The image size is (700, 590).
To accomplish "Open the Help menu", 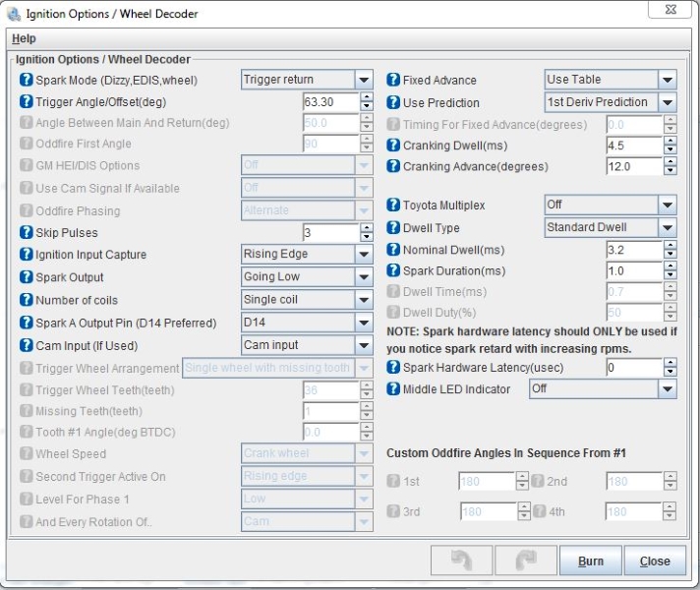I will (24, 38).
